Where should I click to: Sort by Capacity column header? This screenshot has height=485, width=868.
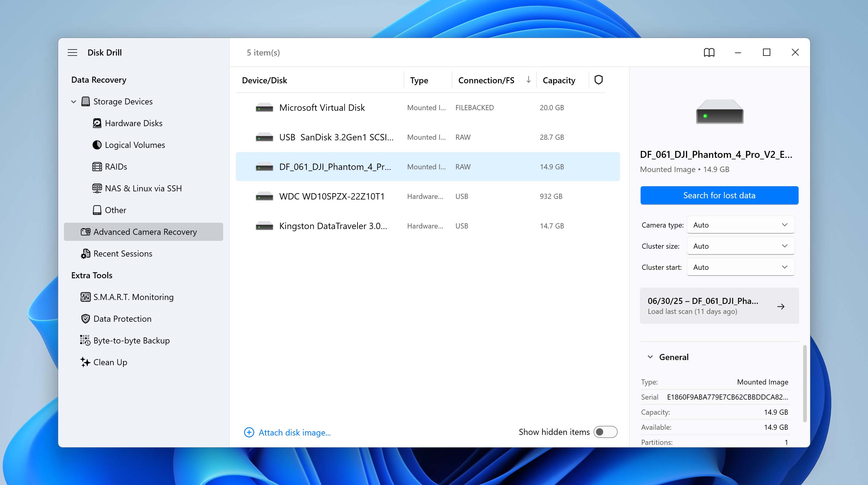(559, 80)
